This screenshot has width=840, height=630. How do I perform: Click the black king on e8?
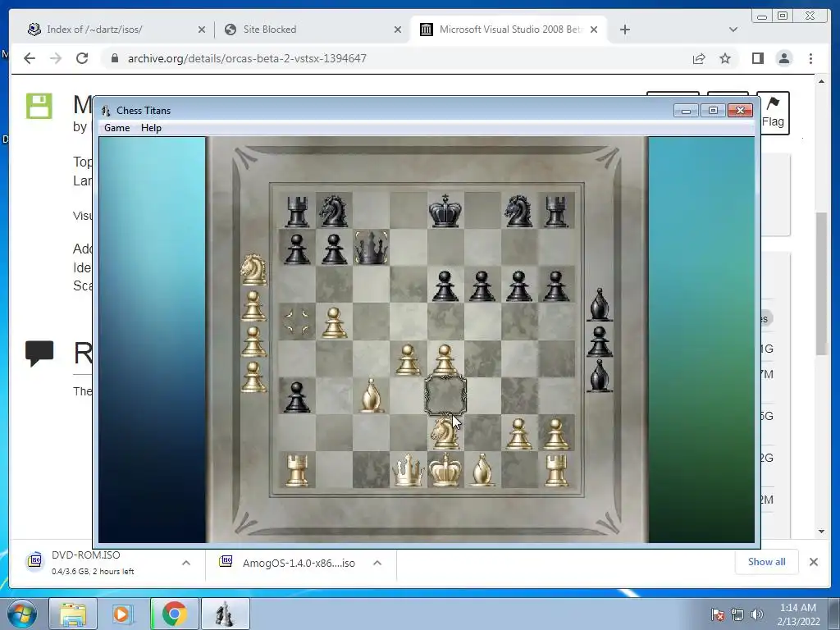[x=445, y=211]
